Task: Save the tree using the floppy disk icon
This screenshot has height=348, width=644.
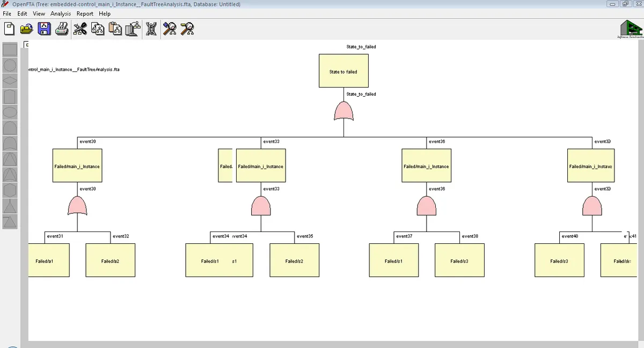Action: coord(45,30)
